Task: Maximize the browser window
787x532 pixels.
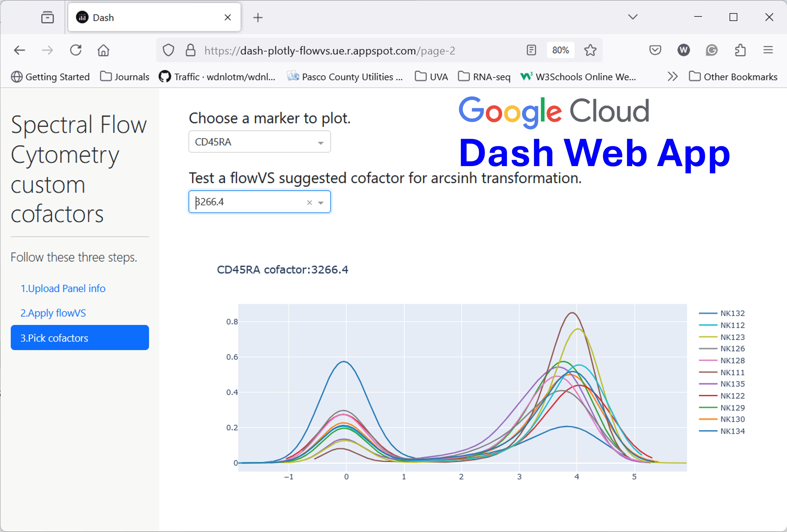Action: pyautogui.click(x=733, y=17)
